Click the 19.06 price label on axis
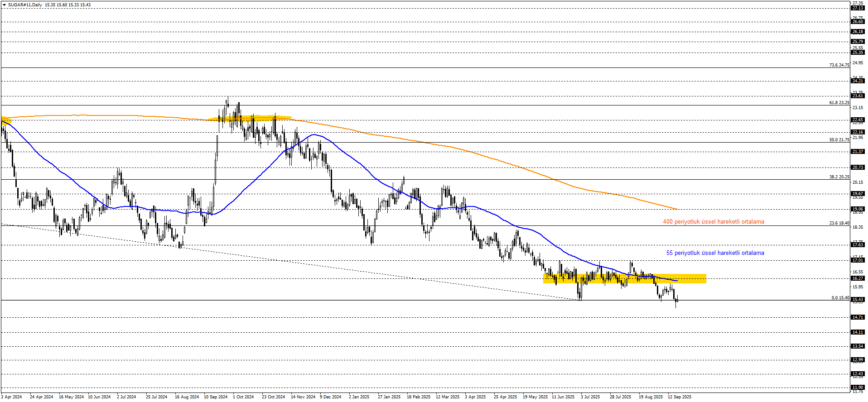Image resolution: width=868 pixels, height=402 pixels. pyautogui.click(x=858, y=210)
